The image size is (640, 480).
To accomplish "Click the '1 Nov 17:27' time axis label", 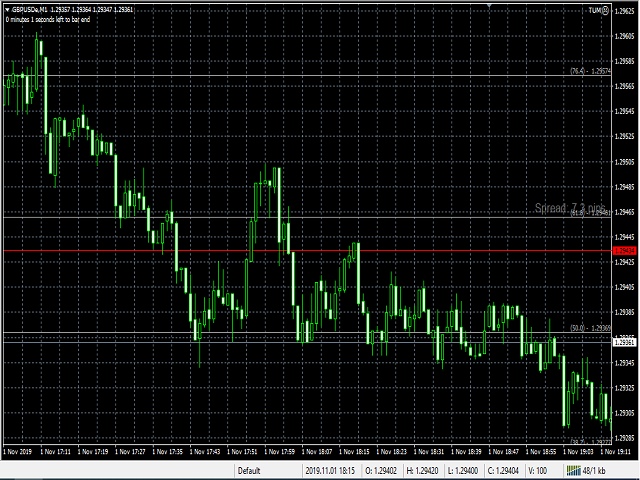I will click(130, 452).
